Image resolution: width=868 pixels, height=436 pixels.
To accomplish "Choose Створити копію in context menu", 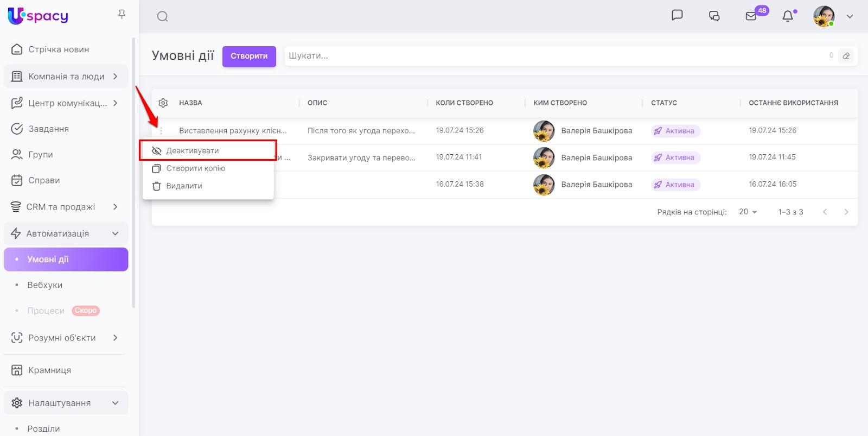I will pyautogui.click(x=195, y=168).
